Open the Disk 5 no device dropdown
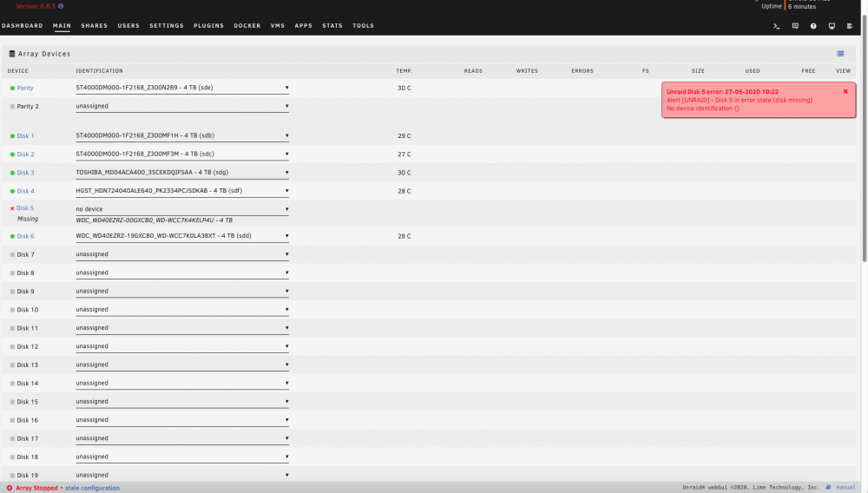The width and height of the screenshot is (868, 493). pos(182,209)
